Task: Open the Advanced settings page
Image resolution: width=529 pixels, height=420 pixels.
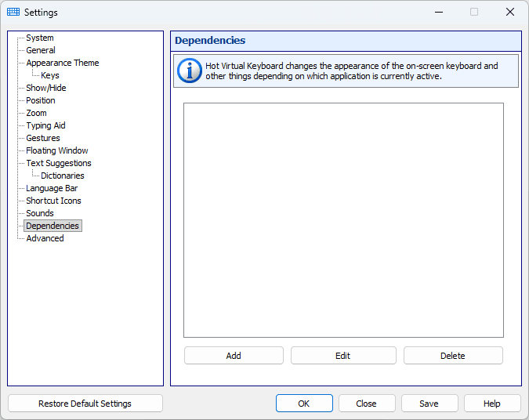Action: [45, 238]
